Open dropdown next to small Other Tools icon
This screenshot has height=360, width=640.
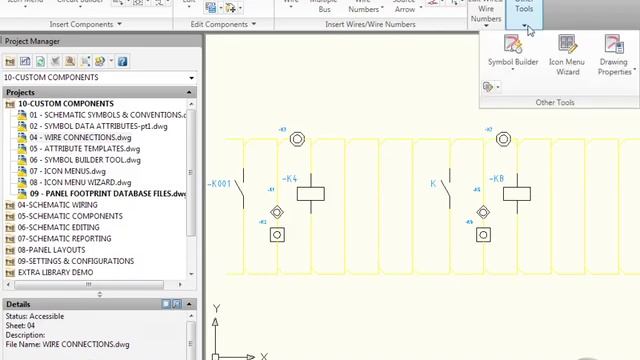[498, 87]
